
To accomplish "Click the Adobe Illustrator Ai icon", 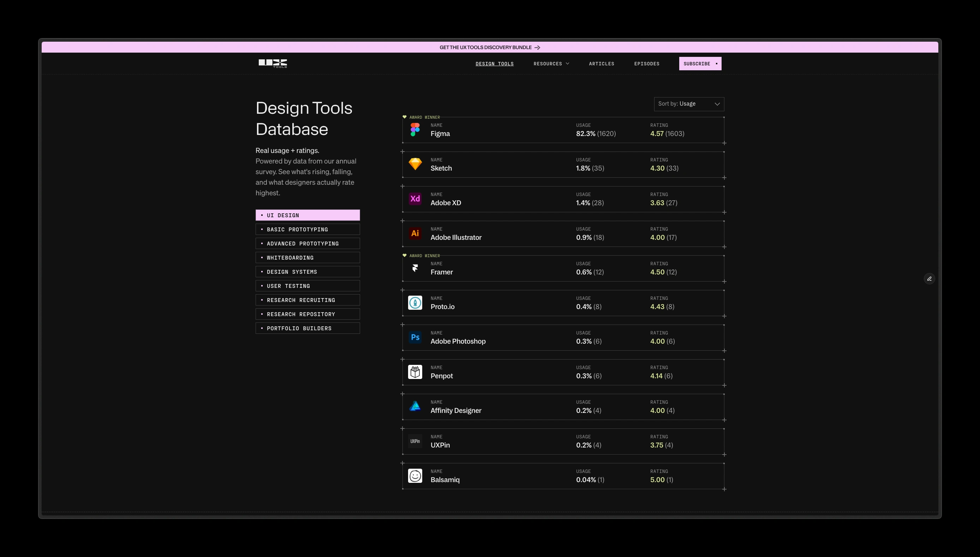I will [415, 233].
